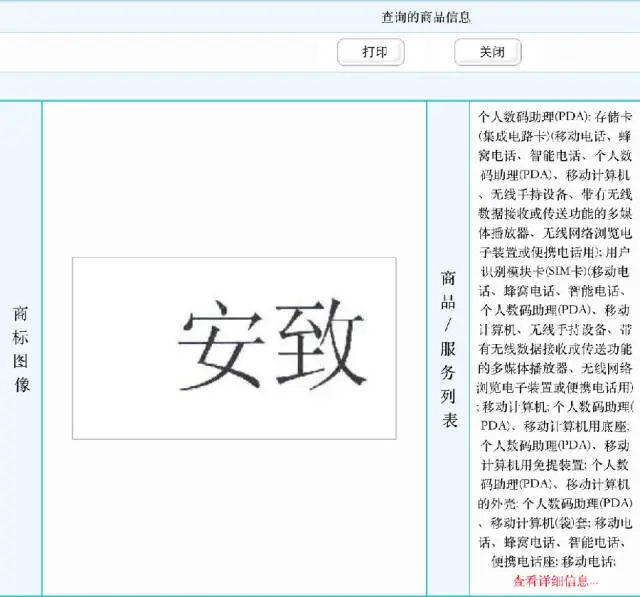Image resolution: width=640 pixels, height=597 pixels.
Task: Click the text line starting 个人数码助理(PDA); 存储卡
Action: [555, 117]
